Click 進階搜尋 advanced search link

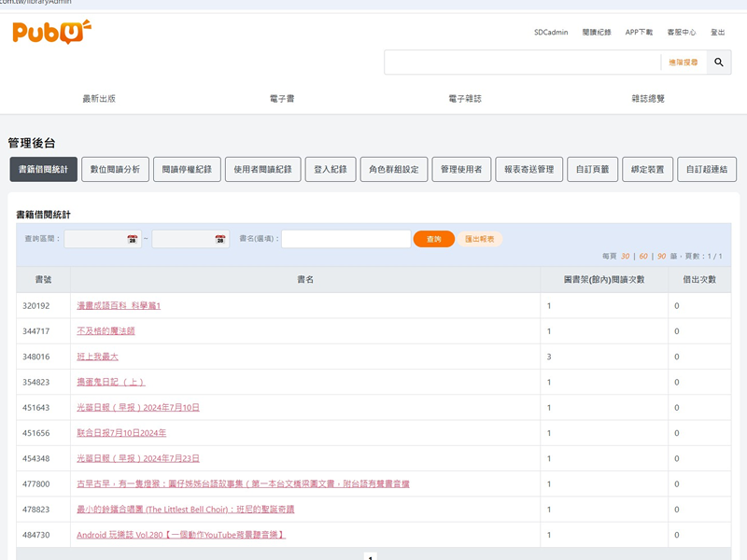[x=683, y=63]
